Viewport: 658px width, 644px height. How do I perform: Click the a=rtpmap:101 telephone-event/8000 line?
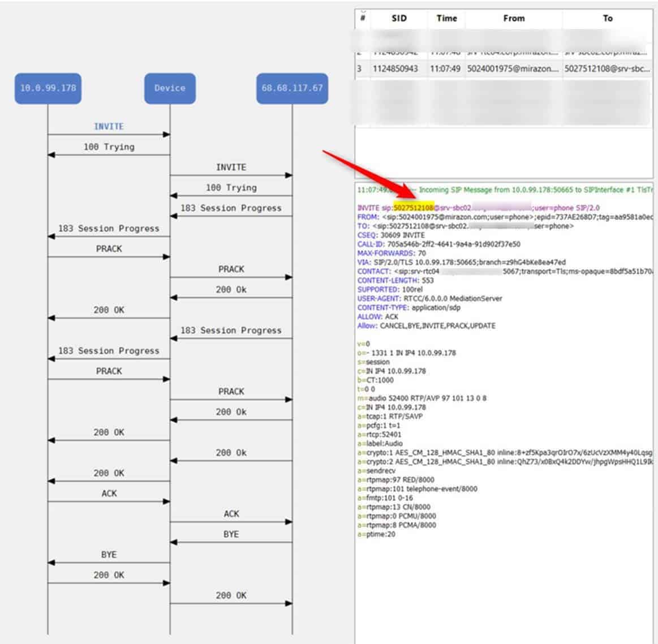417,489
